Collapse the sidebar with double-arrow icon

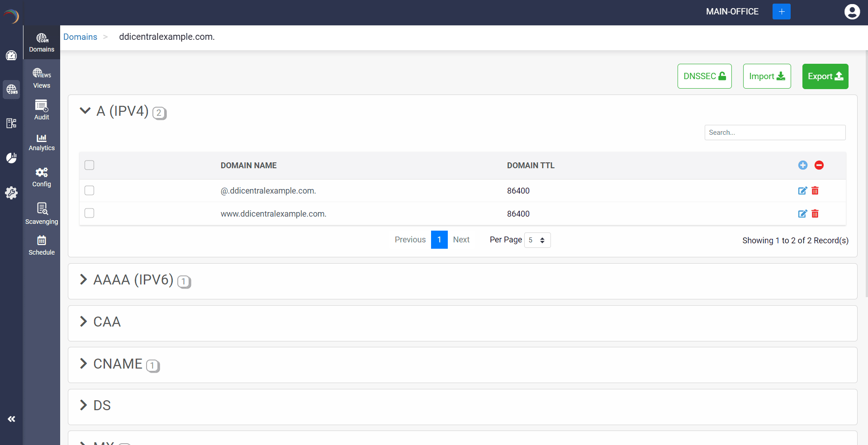11,419
